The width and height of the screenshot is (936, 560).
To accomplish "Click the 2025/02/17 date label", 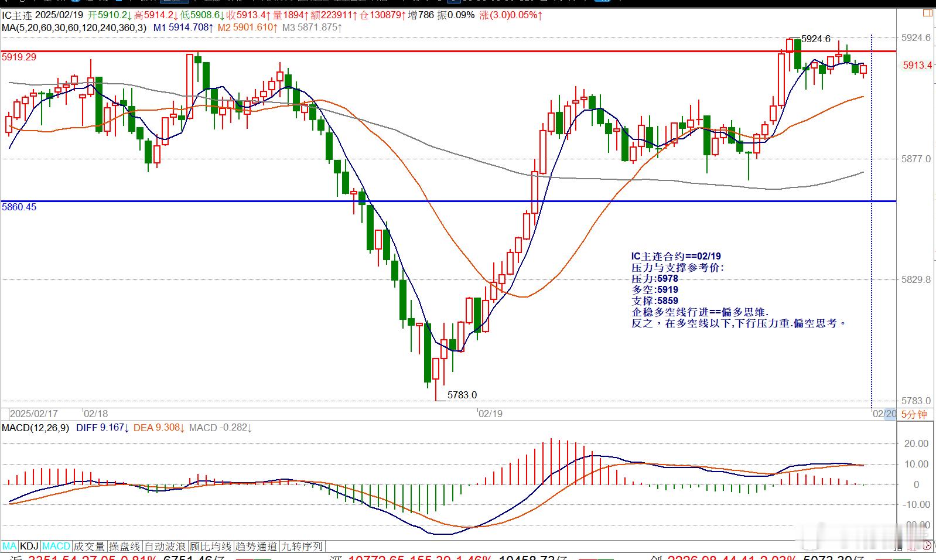I will coord(34,414).
